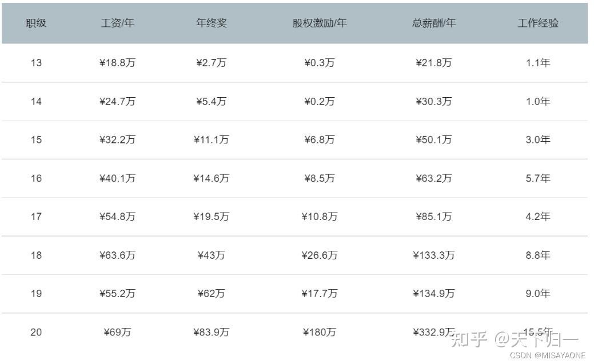The width and height of the screenshot is (594, 364).
Task: Click the 职级 column header
Action: click(x=36, y=23)
